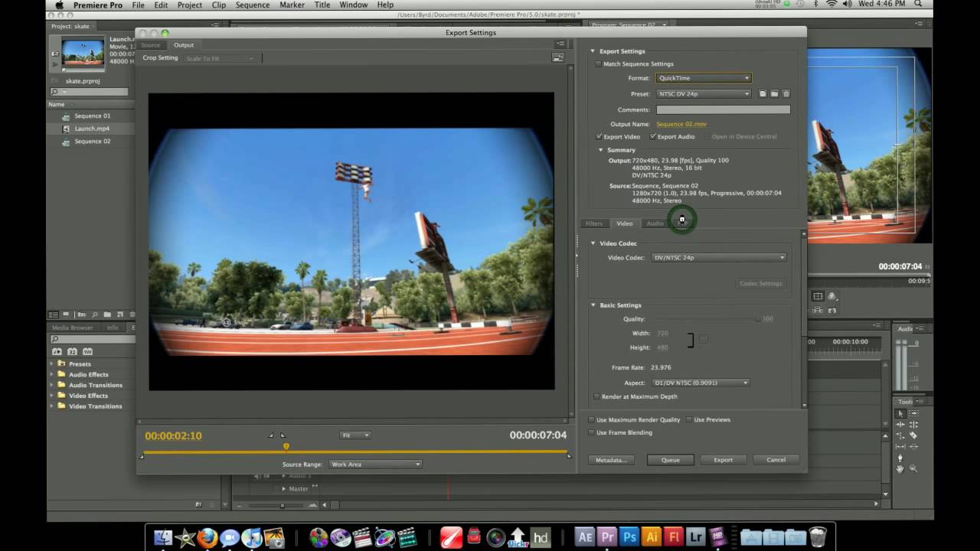
Task: Select the Rate Stretch tool
Action: tap(900, 435)
